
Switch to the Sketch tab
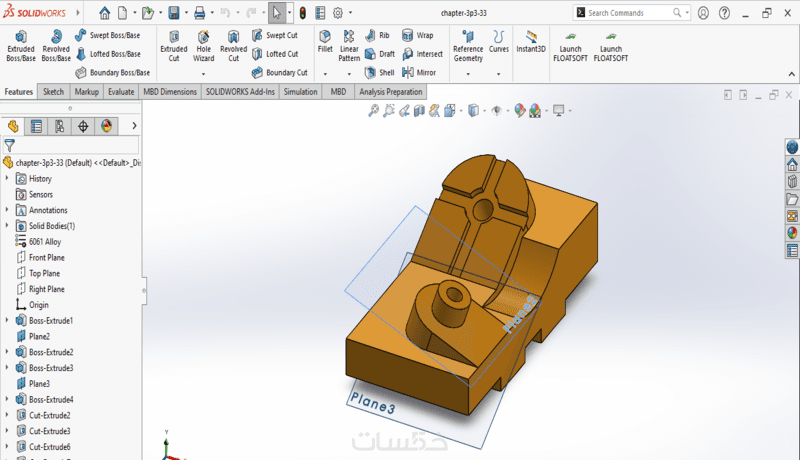pyautogui.click(x=53, y=92)
